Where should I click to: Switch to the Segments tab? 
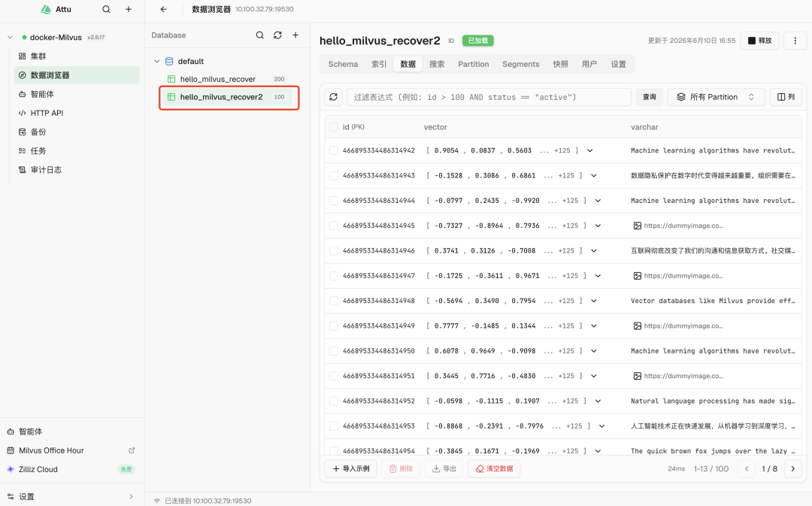tap(521, 64)
